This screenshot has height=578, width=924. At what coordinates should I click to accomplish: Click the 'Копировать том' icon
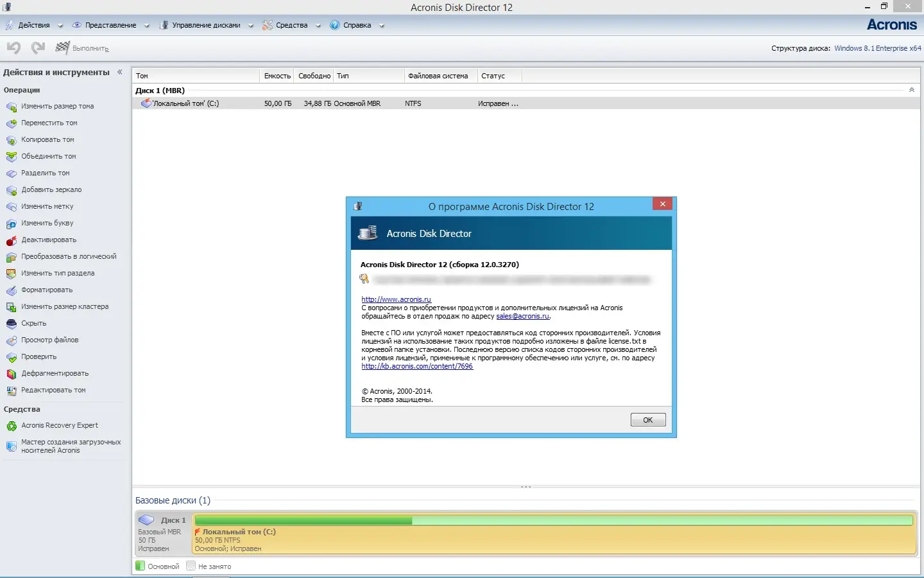[x=12, y=140]
